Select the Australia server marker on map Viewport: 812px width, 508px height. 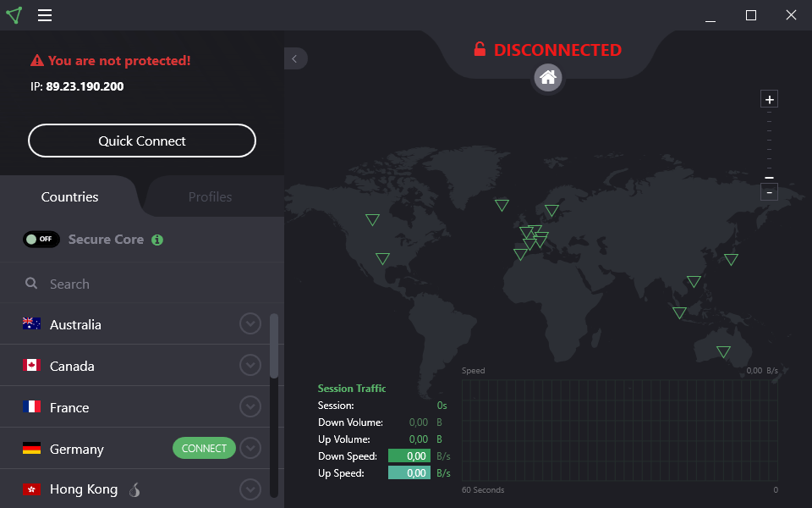pos(723,352)
